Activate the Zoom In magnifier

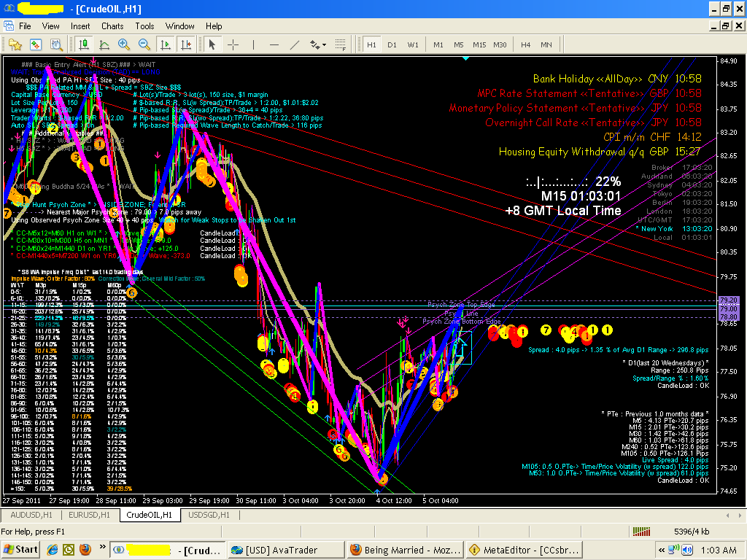pyautogui.click(x=123, y=44)
